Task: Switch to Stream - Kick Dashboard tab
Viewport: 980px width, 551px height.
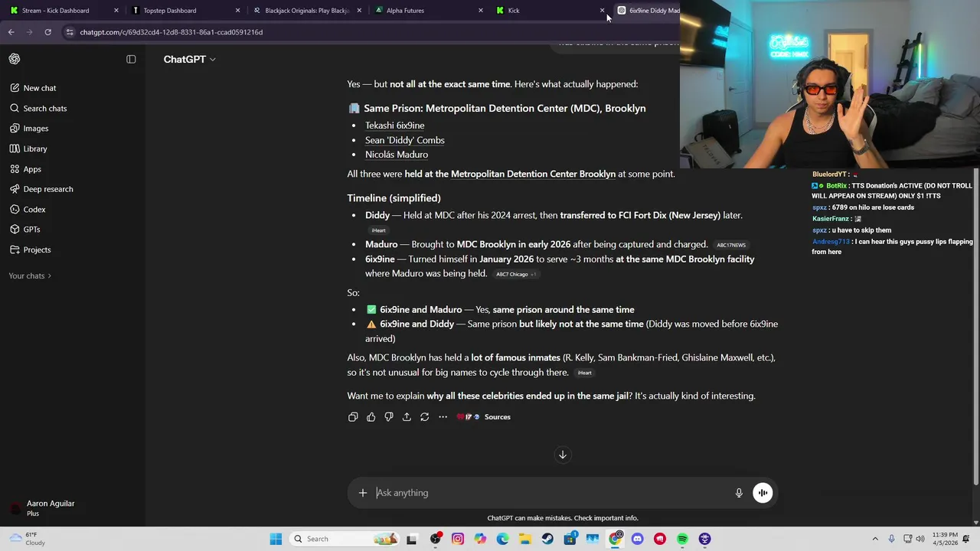Action: click(61, 11)
